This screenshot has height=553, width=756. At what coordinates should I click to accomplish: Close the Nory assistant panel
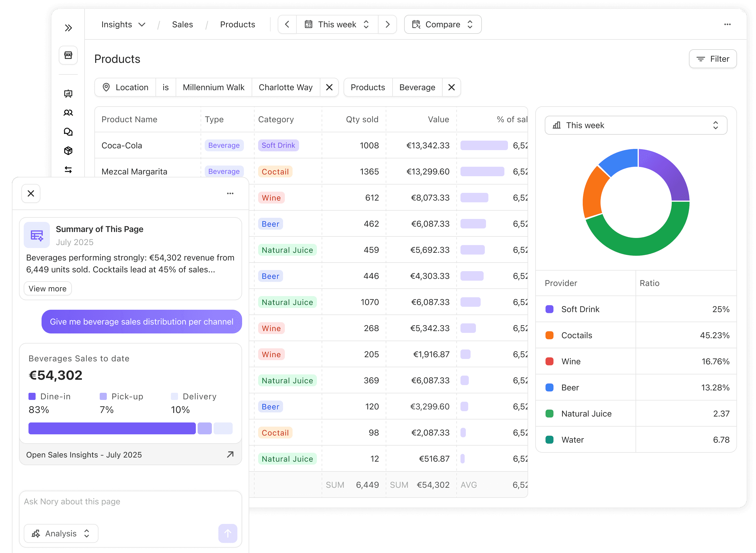31,193
